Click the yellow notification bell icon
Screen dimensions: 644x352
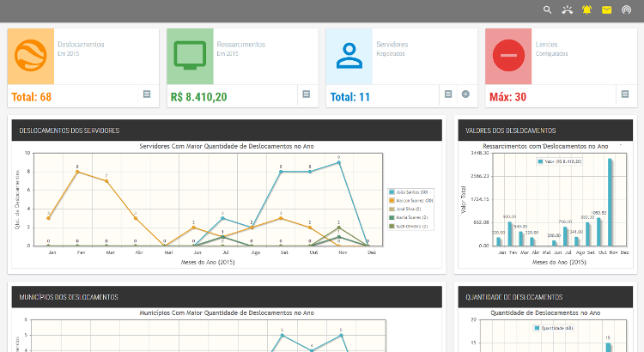(x=587, y=9)
